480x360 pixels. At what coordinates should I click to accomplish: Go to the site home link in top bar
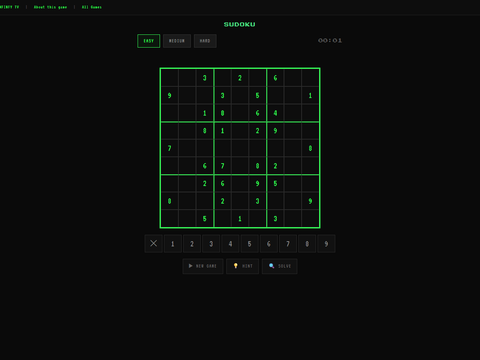pos(9,7)
